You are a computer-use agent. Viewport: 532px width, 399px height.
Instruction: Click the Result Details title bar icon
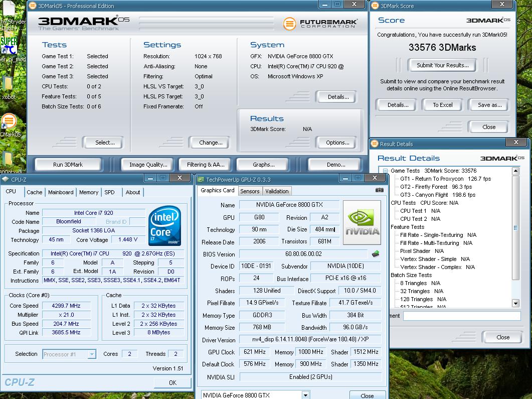tap(374, 144)
